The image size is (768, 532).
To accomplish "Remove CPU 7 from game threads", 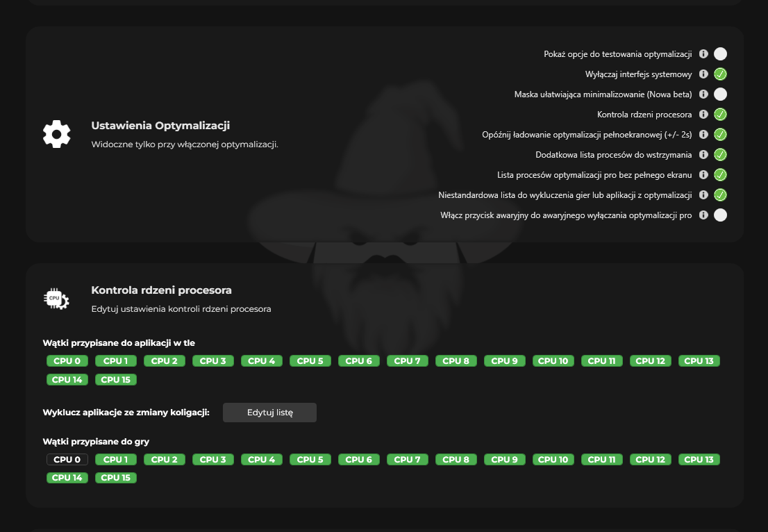I will [x=408, y=460].
